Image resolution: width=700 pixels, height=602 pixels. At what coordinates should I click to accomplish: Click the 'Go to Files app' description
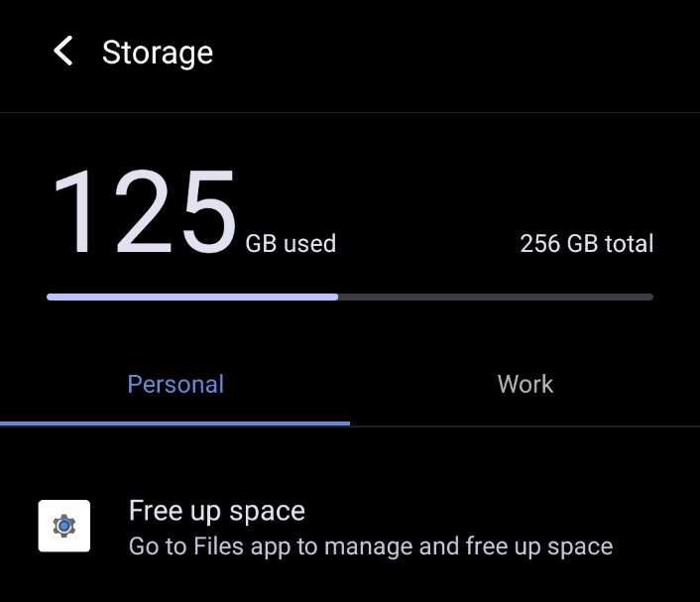[370, 545]
